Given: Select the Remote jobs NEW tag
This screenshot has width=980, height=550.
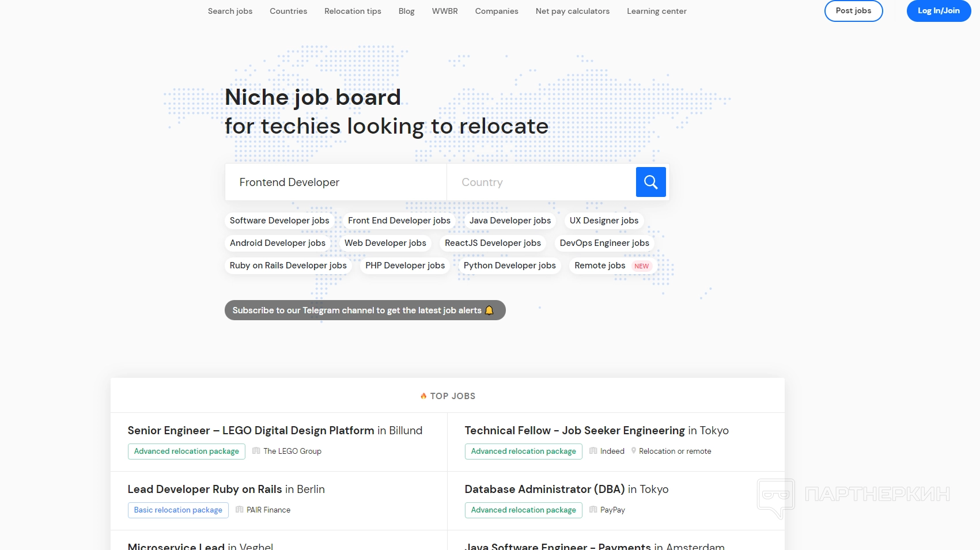Looking at the screenshot, I should (x=612, y=265).
